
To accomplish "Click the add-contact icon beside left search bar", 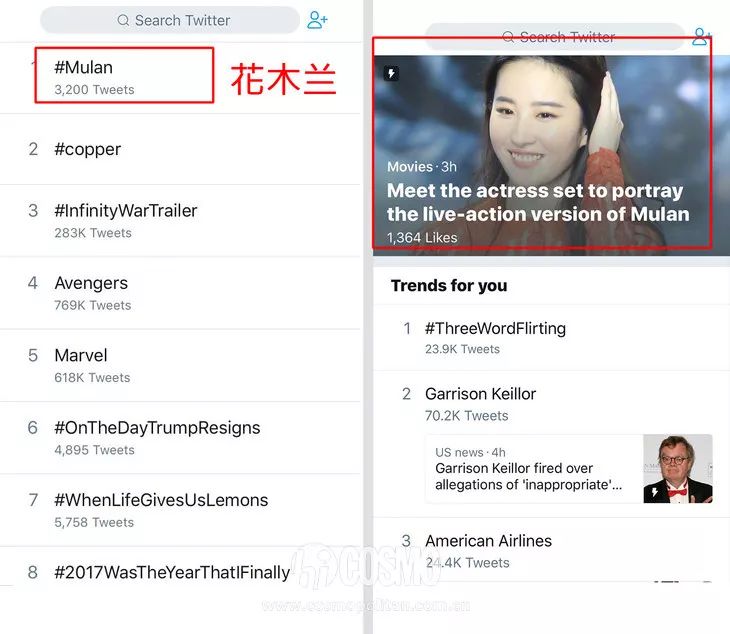I will [x=317, y=20].
